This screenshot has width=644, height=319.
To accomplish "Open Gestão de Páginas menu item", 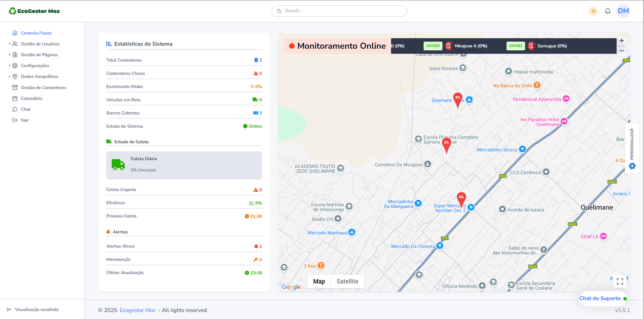I will tap(39, 55).
